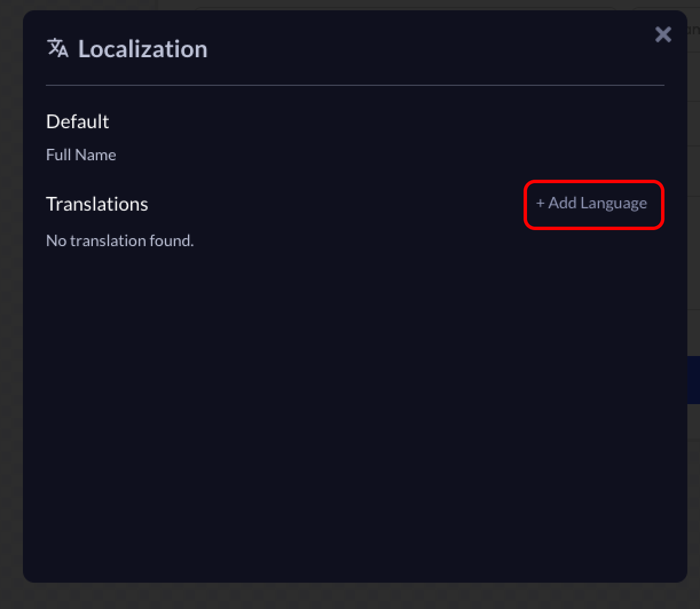Viewport: 700px width, 609px height.
Task: Click the blue strip behind the dialog's right edge
Action: pyautogui.click(x=693, y=380)
